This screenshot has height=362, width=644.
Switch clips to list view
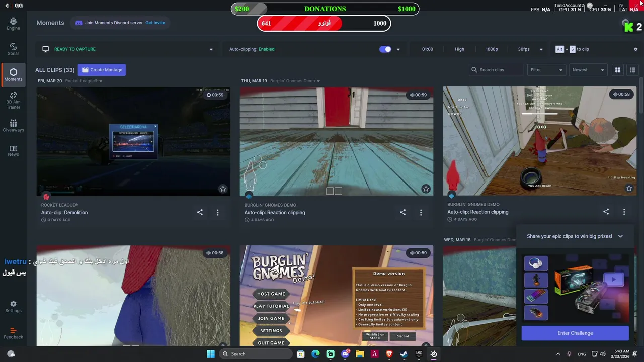(632, 70)
